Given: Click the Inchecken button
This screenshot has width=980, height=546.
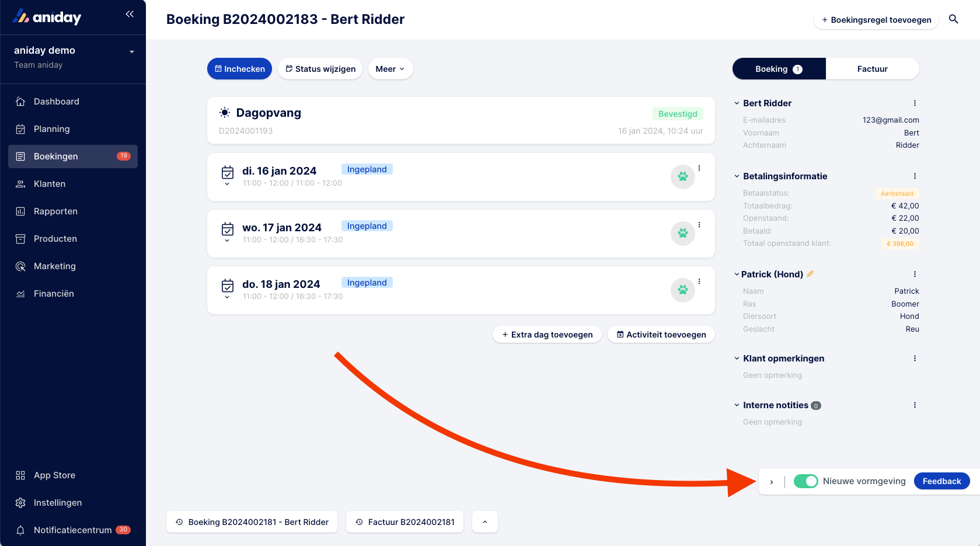Looking at the screenshot, I should pos(239,69).
